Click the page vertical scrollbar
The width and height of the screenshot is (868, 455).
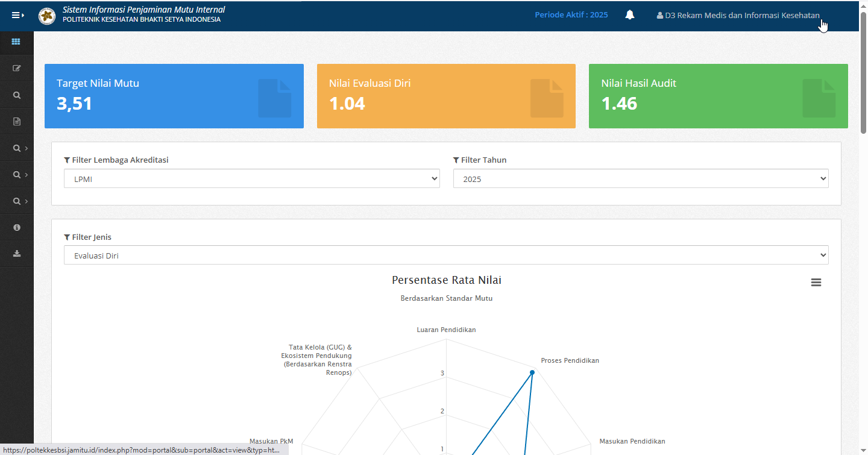click(863, 72)
